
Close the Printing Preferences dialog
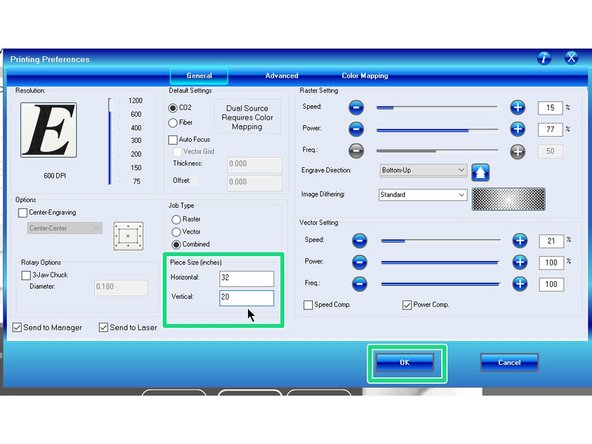[571, 58]
